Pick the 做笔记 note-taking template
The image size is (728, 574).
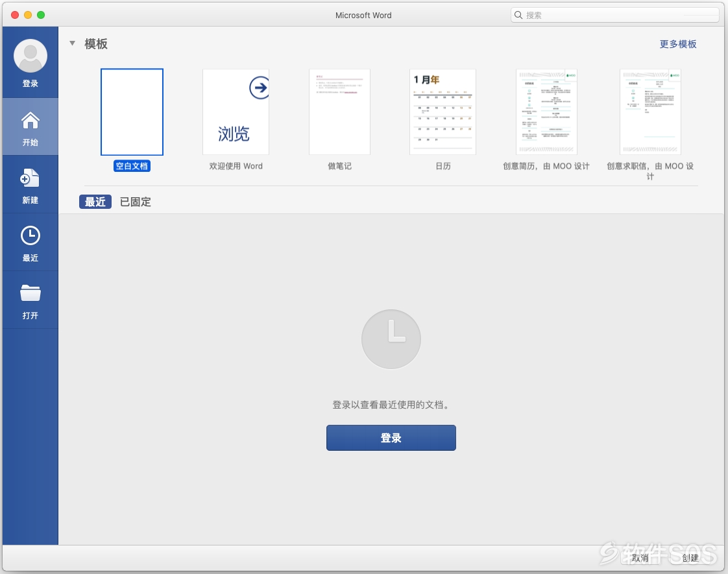click(339, 112)
